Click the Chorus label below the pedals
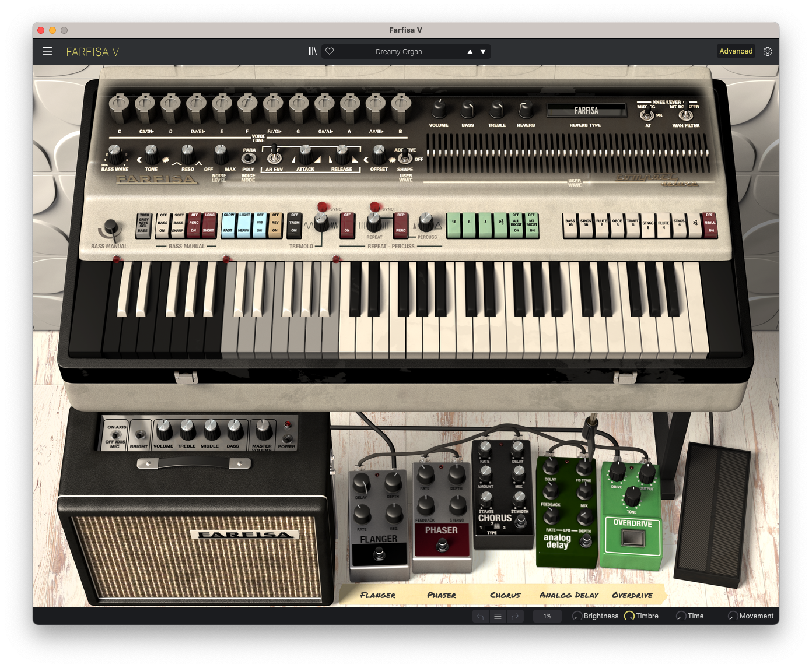 coord(505,595)
